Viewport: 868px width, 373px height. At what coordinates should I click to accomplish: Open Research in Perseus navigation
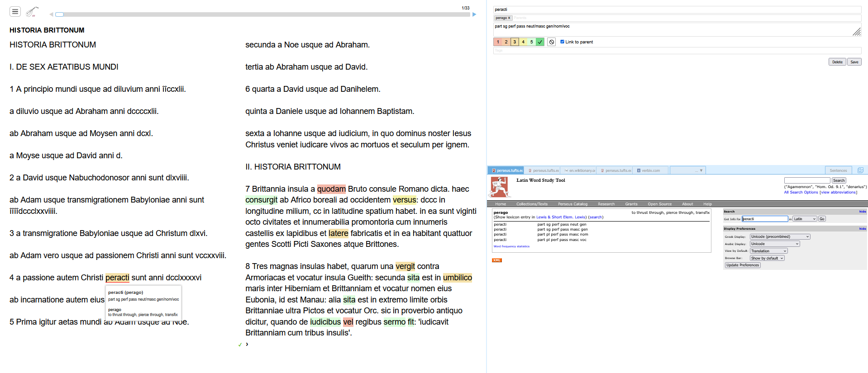click(x=606, y=204)
